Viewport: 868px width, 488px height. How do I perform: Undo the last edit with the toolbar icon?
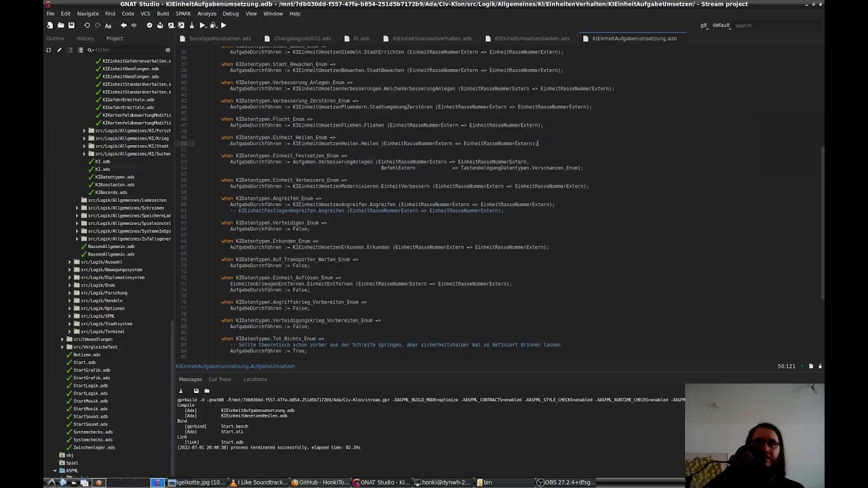pos(87,25)
